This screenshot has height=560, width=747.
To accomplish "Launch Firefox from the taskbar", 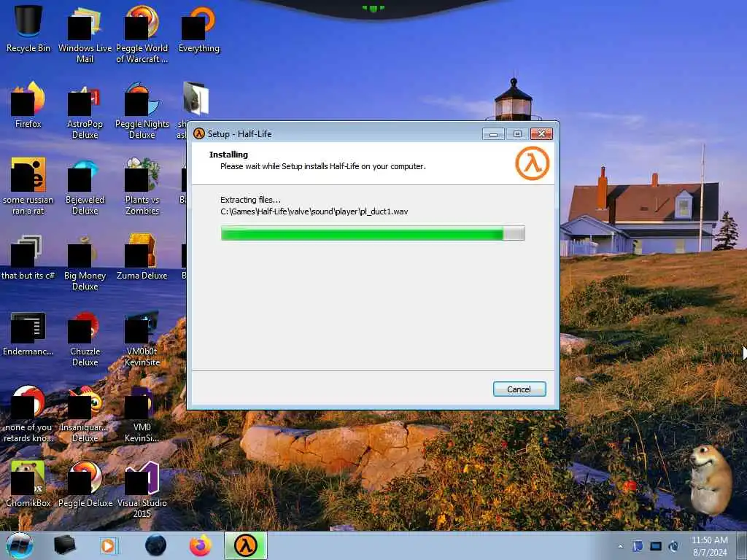I will [x=201, y=545].
